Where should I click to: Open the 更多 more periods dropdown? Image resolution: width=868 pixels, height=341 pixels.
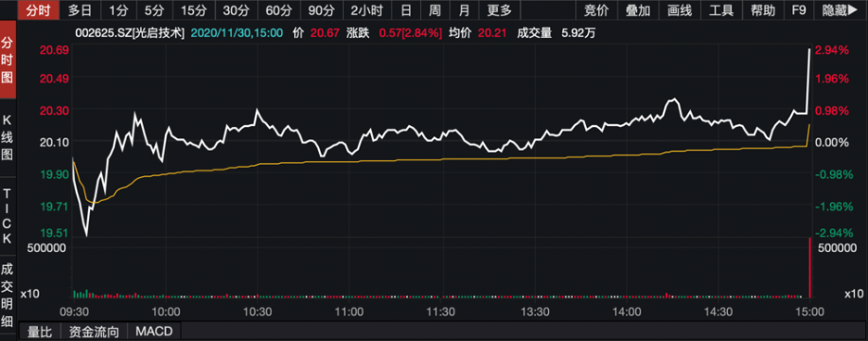[499, 10]
